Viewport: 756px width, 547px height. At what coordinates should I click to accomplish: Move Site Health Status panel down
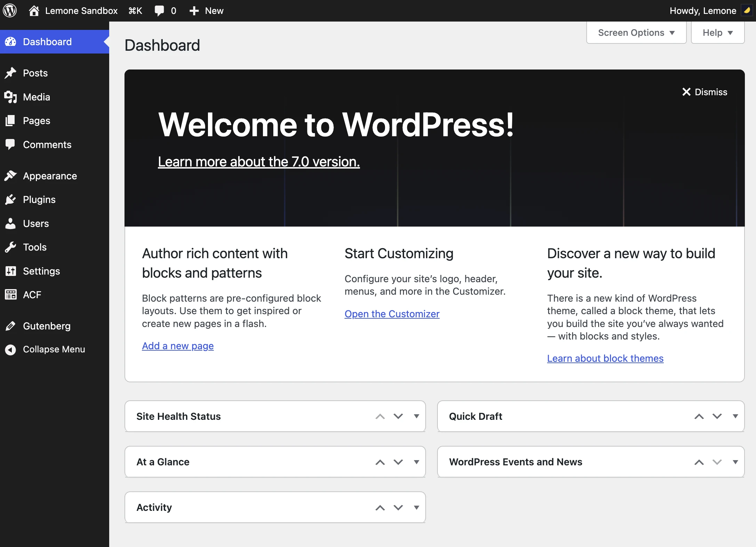click(x=398, y=416)
